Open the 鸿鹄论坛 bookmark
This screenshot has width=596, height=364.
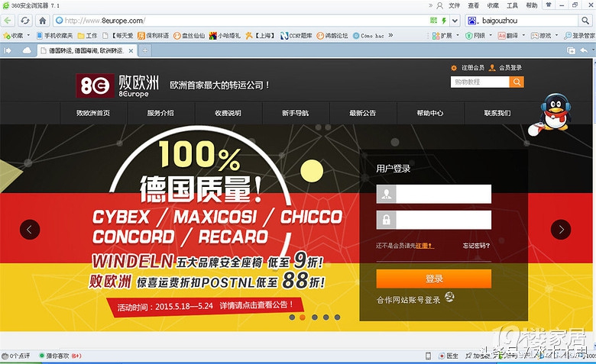(x=332, y=36)
